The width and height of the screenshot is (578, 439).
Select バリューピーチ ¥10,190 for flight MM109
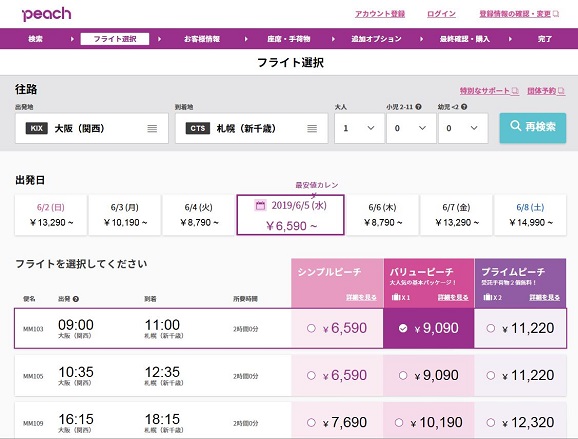(399, 422)
